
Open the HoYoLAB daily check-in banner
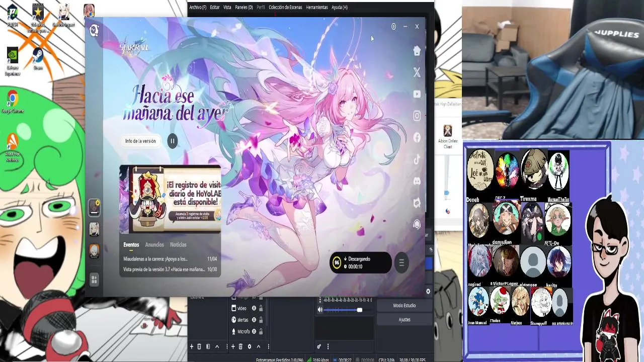coord(170,199)
